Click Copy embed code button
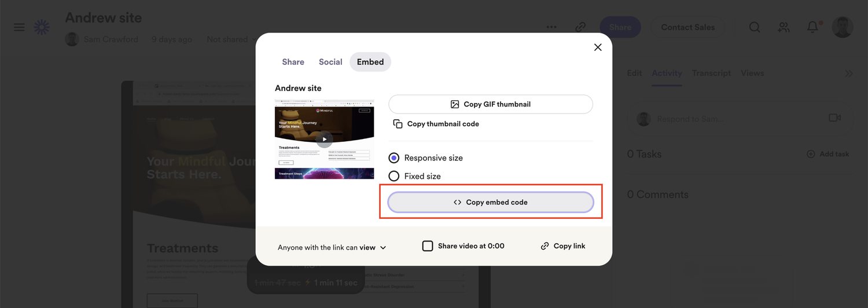This screenshot has width=868, height=308. pyautogui.click(x=491, y=202)
